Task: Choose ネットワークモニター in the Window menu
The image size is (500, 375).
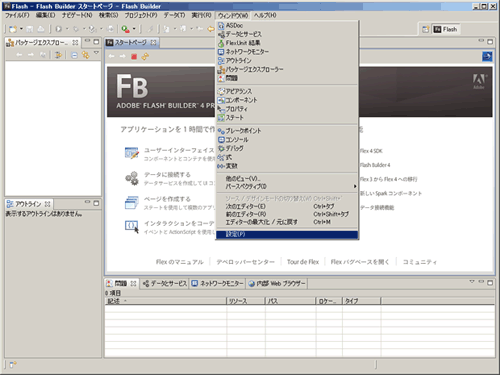Action: coord(287,52)
